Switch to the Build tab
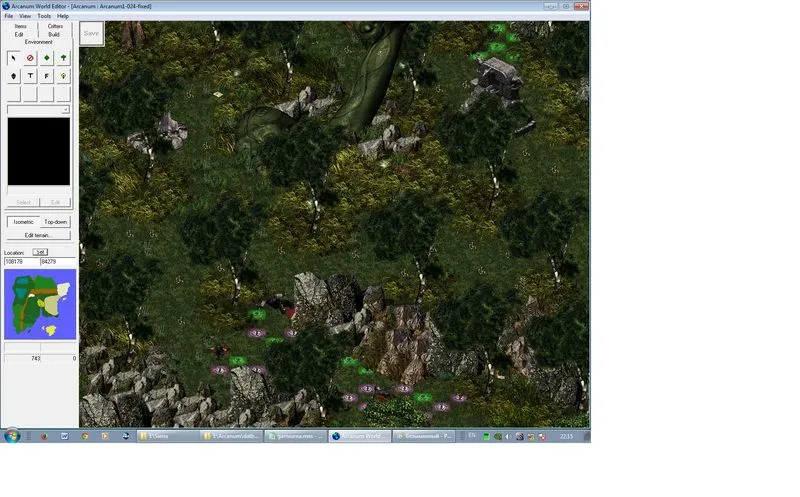This screenshot has width=800, height=497. (x=54, y=34)
